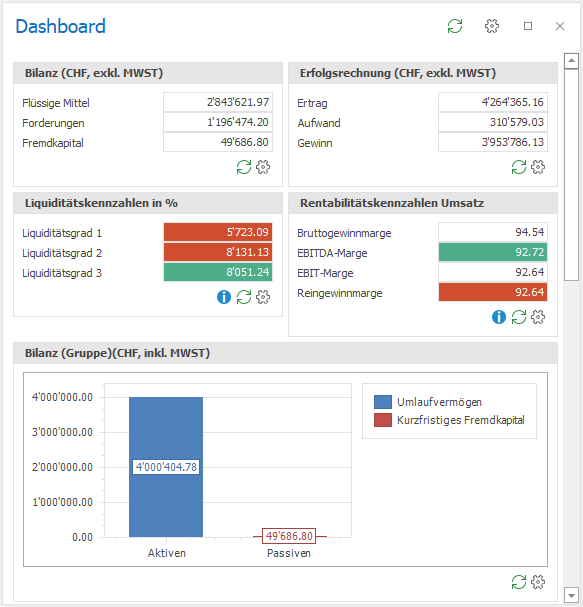583x607 pixels.
Task: Click the vertical scrollbar thumb
Action: [x=571, y=175]
